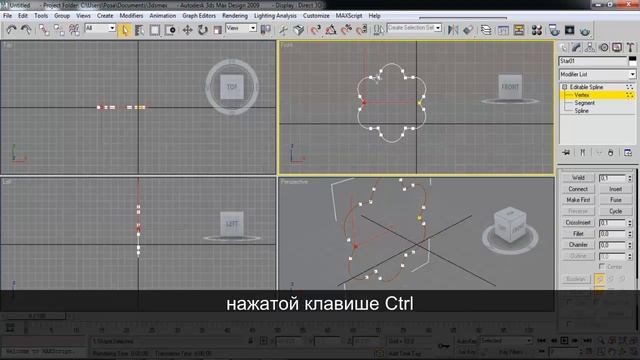
Task: Click Configure Modifier Sets icon
Action: [628, 153]
